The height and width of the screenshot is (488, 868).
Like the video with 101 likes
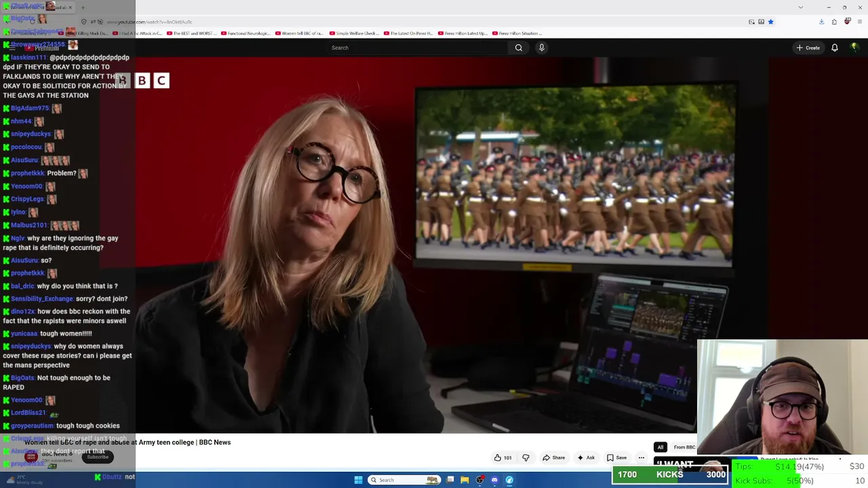tap(502, 457)
